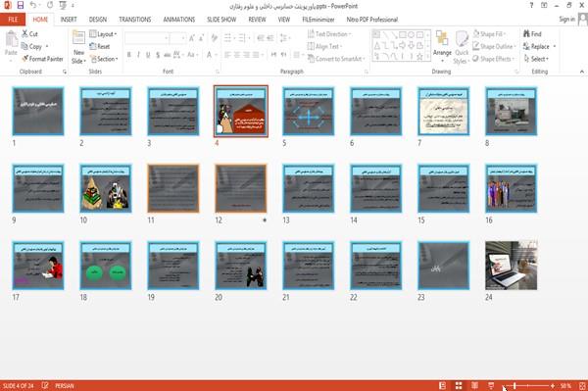Screen dimensions: 588x391
Task: Toggle Strikethrough formatting
Action: tap(168, 55)
